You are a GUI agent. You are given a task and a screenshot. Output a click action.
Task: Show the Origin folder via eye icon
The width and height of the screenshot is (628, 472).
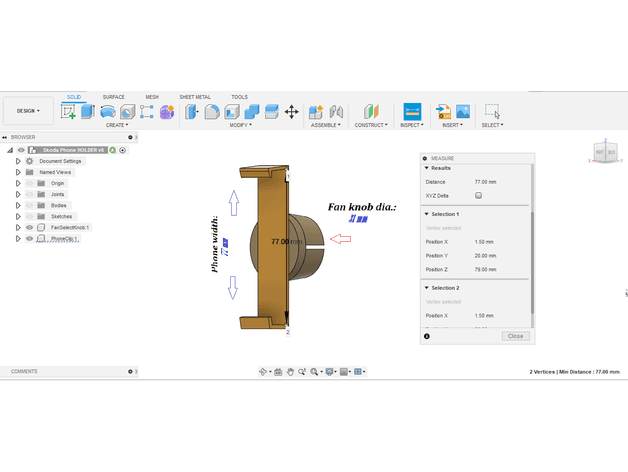click(x=30, y=184)
